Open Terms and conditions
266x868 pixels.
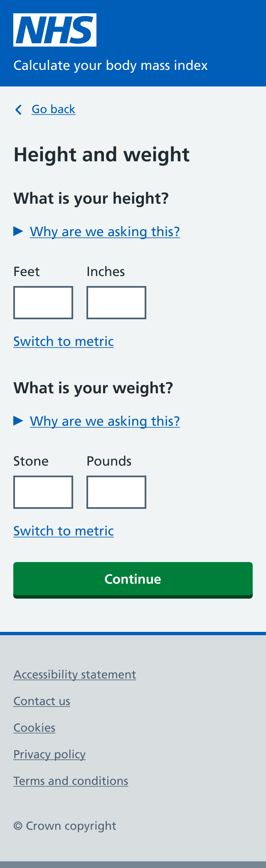pyautogui.click(x=71, y=781)
